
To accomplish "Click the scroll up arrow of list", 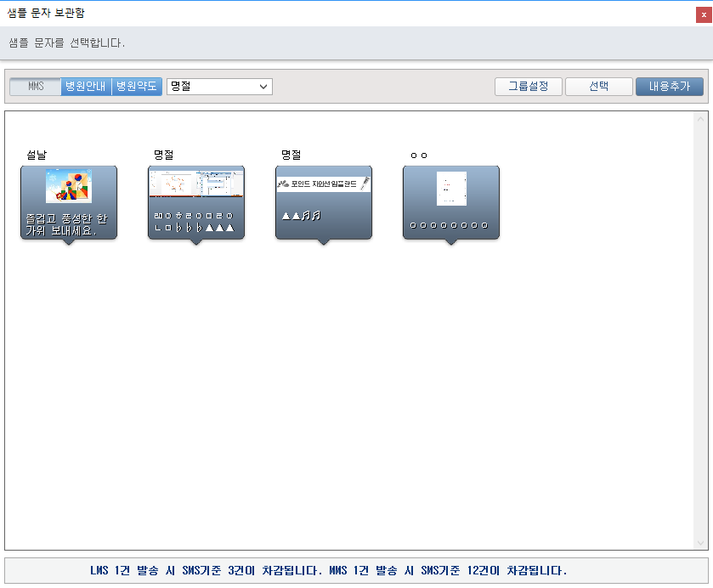I will click(701, 118).
